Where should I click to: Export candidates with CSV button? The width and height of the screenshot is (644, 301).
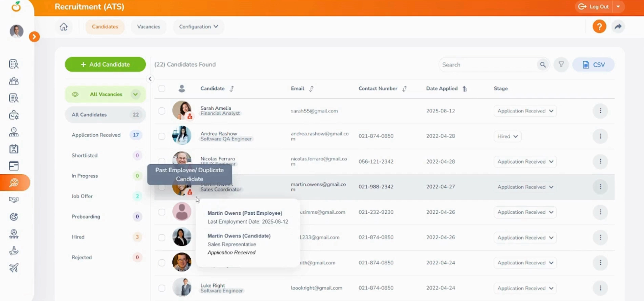click(x=593, y=65)
